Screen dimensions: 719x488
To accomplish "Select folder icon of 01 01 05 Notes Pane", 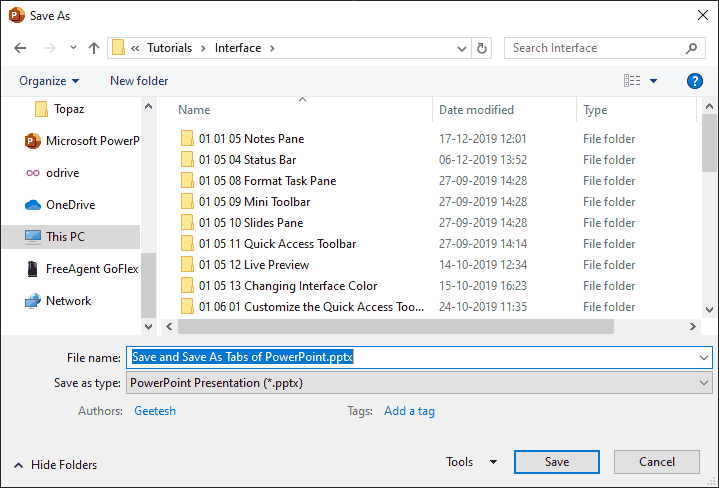I will (x=187, y=139).
